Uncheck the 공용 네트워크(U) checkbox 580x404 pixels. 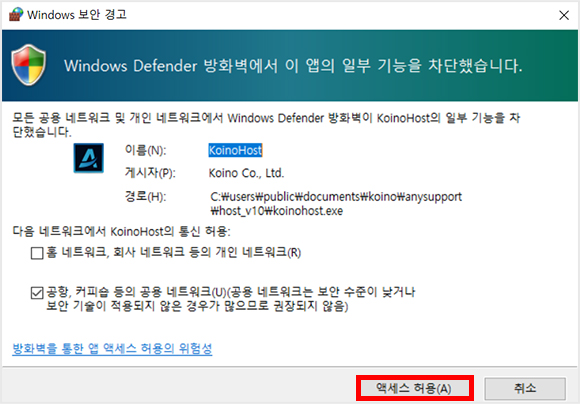click(37, 293)
